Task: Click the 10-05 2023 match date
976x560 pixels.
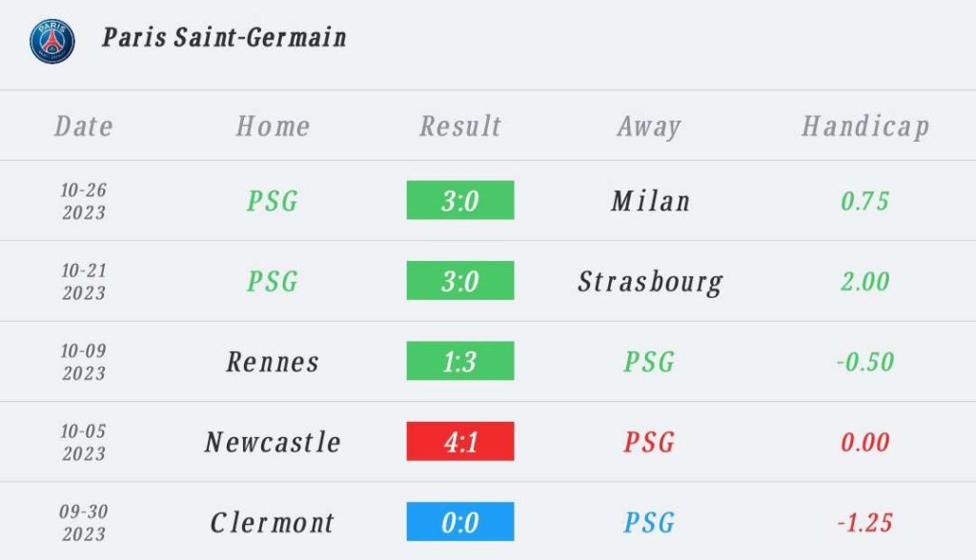Action: pos(84,442)
